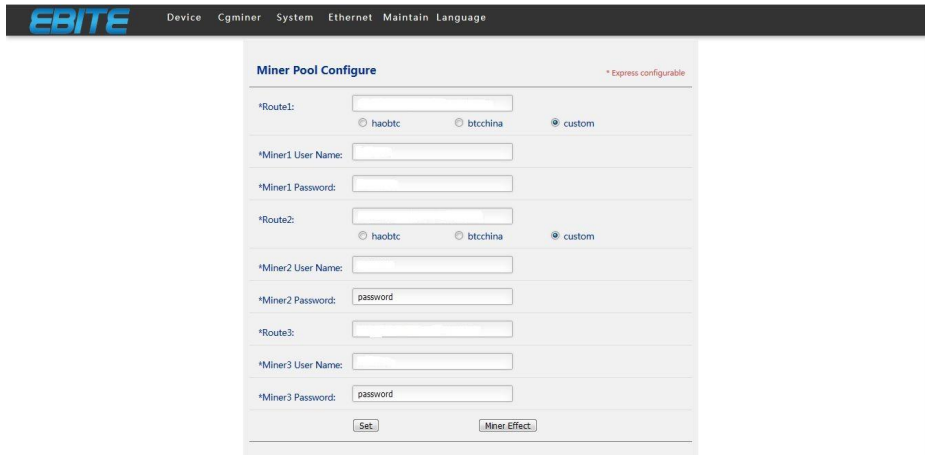The height and width of the screenshot is (459, 925).
Task: Select custom radio for Route1
Action: [x=556, y=124]
